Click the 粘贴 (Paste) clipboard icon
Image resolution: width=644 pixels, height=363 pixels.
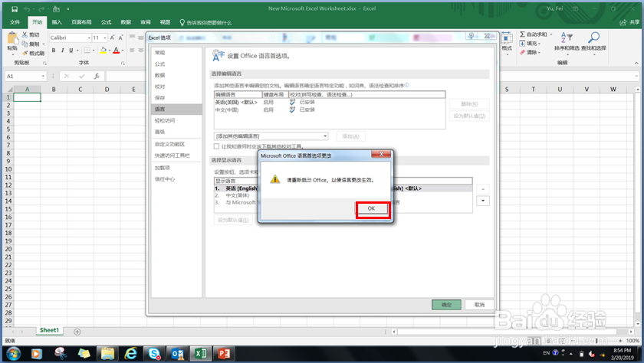pos(13,38)
